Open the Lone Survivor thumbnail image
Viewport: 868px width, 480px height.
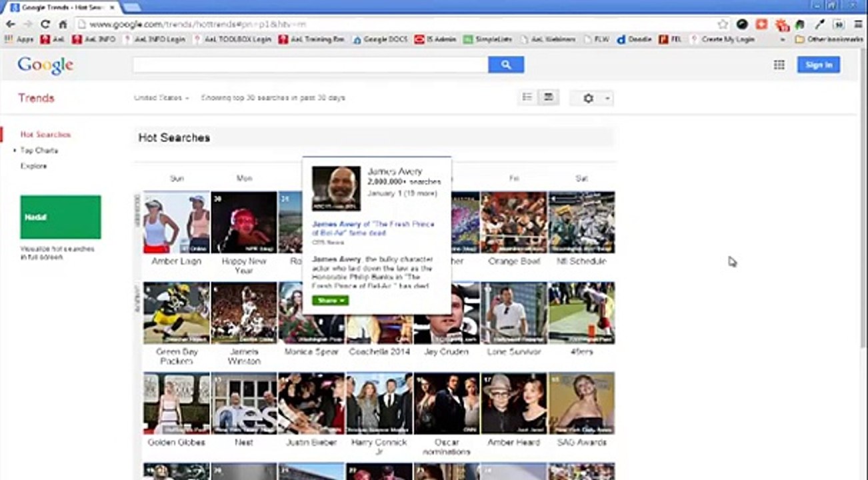514,313
